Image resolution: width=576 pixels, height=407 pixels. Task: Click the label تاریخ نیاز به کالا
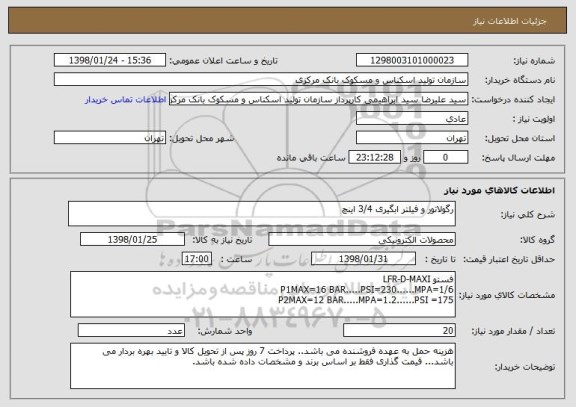coord(222,240)
